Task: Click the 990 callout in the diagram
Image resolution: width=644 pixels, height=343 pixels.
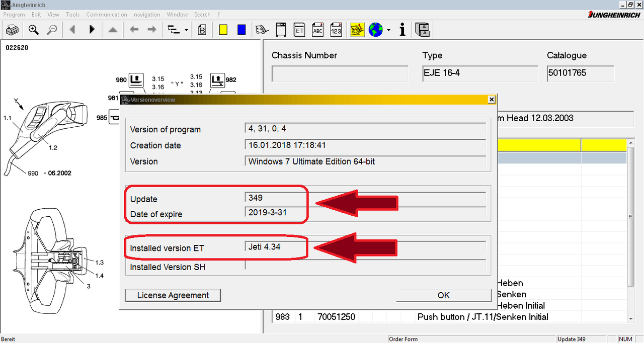Action: (33, 173)
